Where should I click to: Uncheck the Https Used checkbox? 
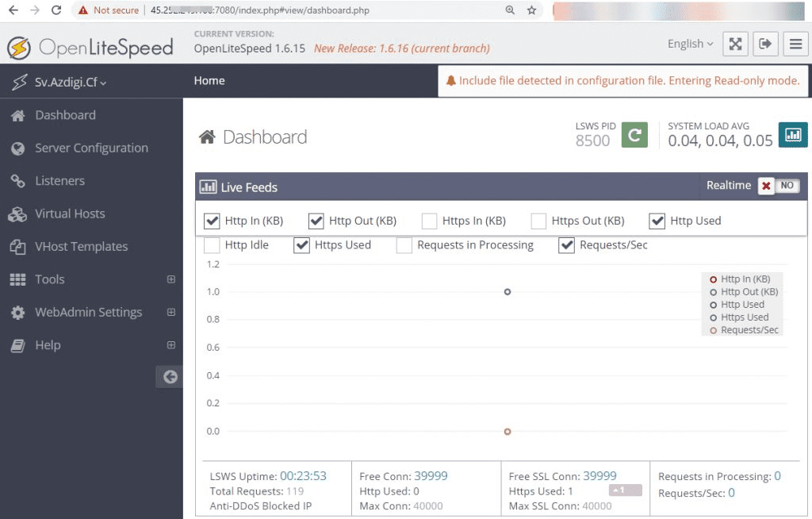(x=301, y=245)
